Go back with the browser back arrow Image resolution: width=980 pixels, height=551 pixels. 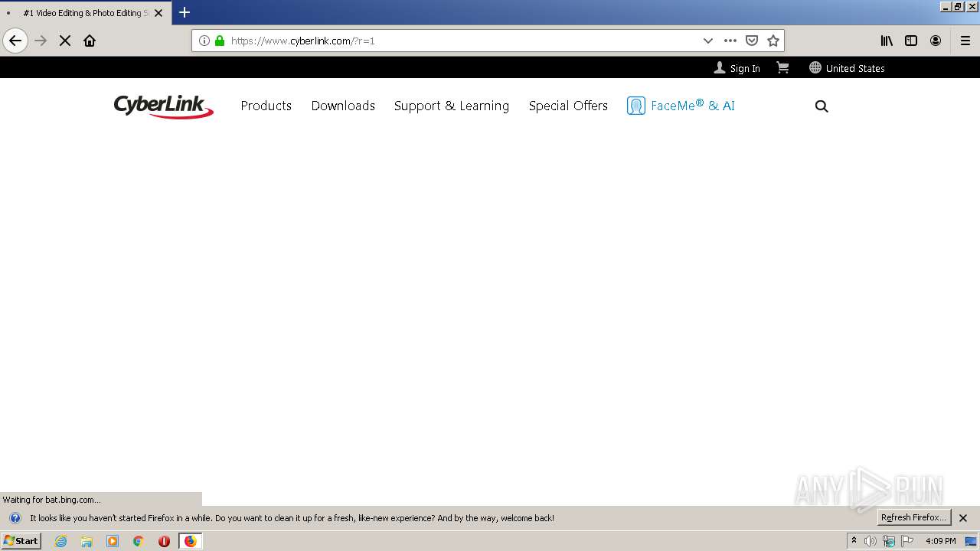(15, 41)
